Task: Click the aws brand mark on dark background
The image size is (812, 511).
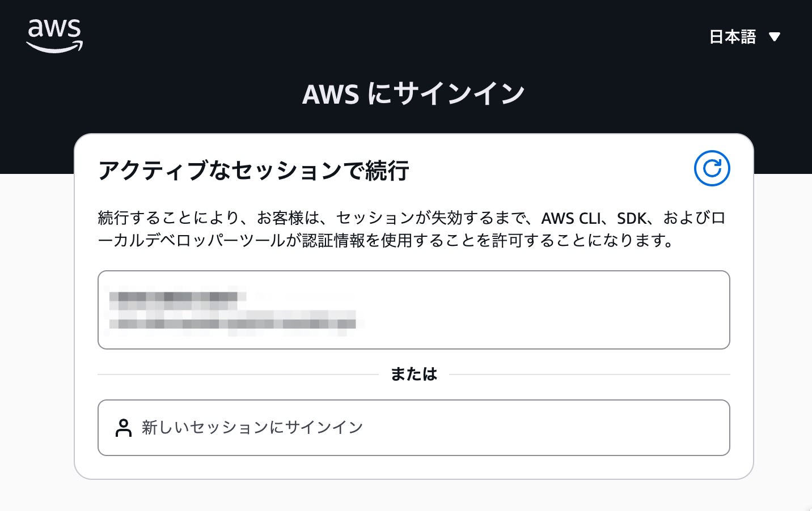Action: pos(54,35)
